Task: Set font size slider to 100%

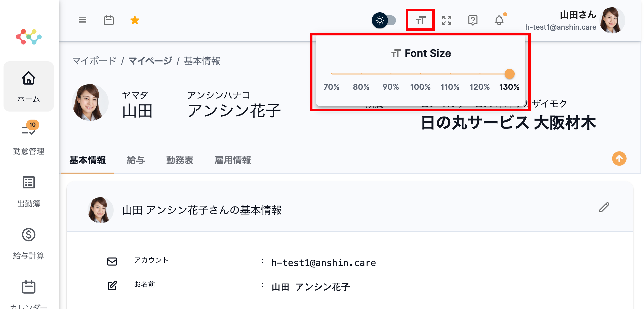Action: (420, 74)
